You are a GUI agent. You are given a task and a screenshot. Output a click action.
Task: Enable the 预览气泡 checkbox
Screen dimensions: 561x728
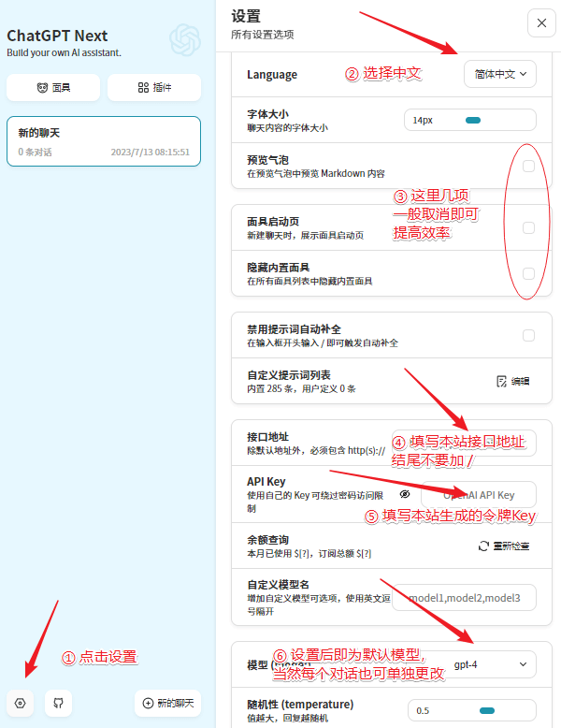(x=528, y=167)
